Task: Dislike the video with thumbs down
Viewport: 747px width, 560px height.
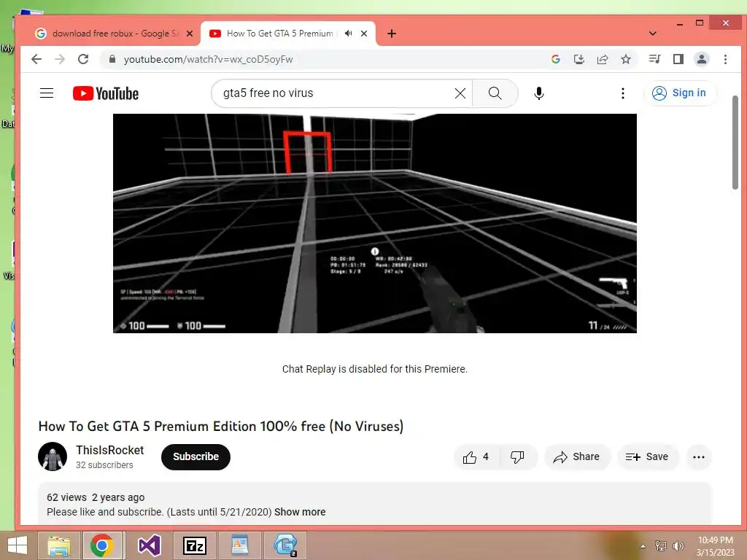Action: (517, 457)
